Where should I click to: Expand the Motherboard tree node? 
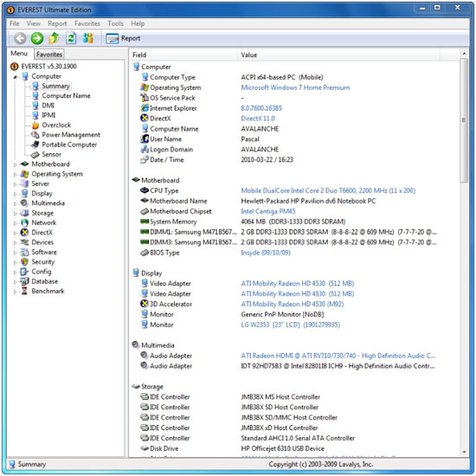15,164
